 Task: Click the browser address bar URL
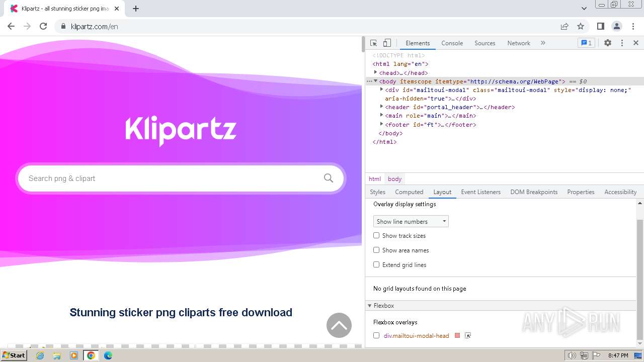click(x=95, y=26)
